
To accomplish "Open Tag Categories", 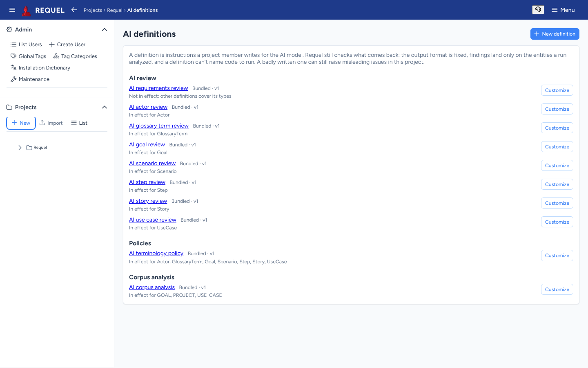I will [75, 56].
